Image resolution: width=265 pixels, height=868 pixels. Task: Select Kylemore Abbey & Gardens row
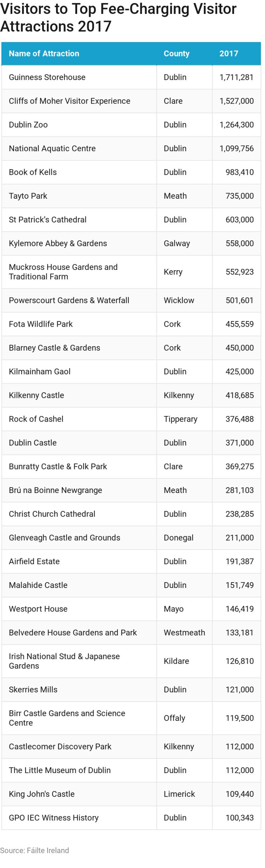click(58, 243)
